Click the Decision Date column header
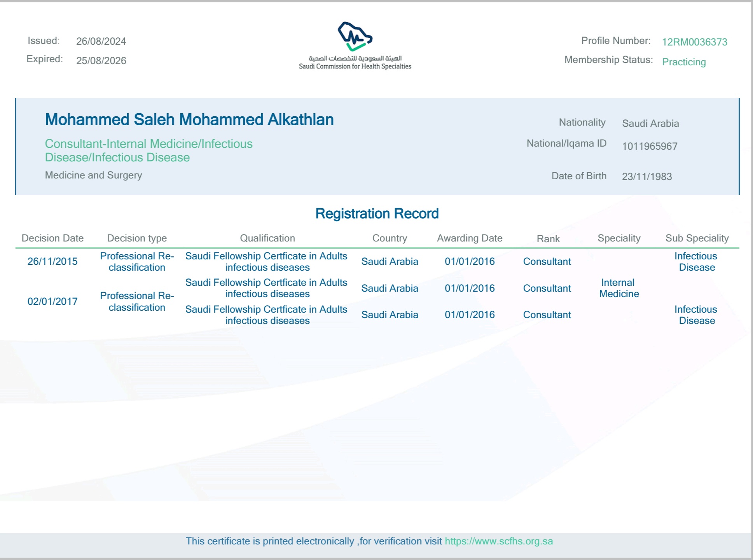 [x=52, y=238]
